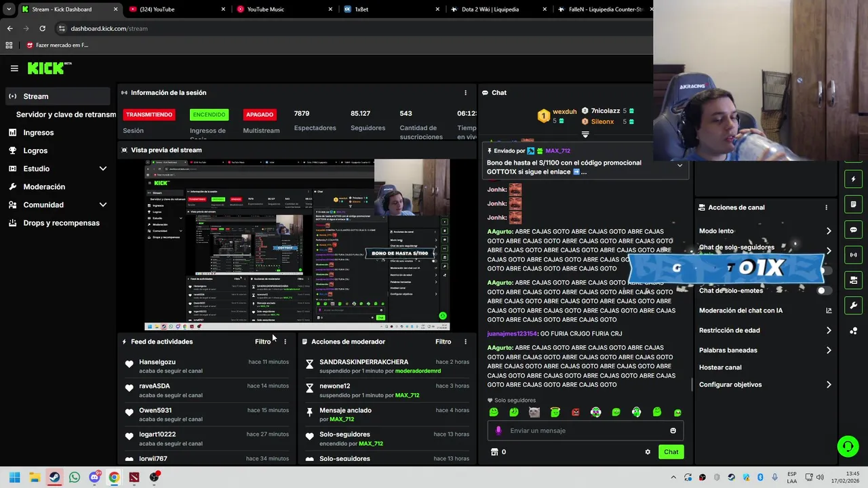Screen dimensions: 868x488
Task: Switch to the 1xBet browser tab
Action: coord(393,9)
